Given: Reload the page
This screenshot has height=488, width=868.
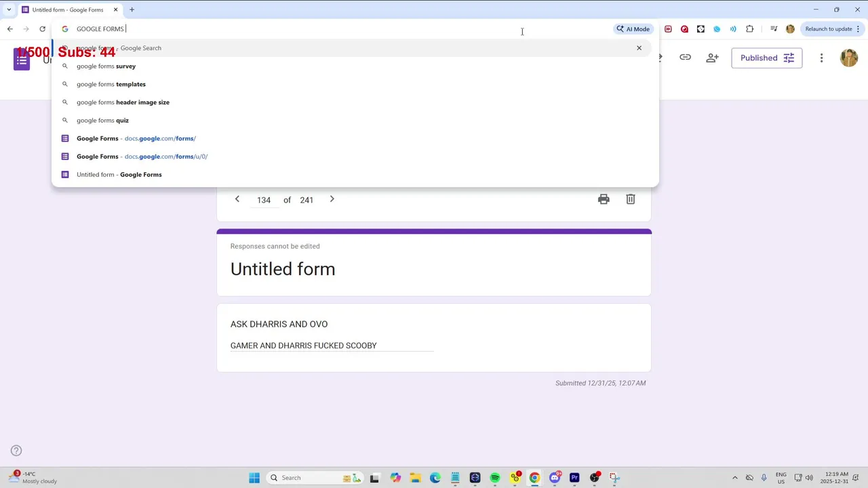Looking at the screenshot, I should tap(42, 29).
